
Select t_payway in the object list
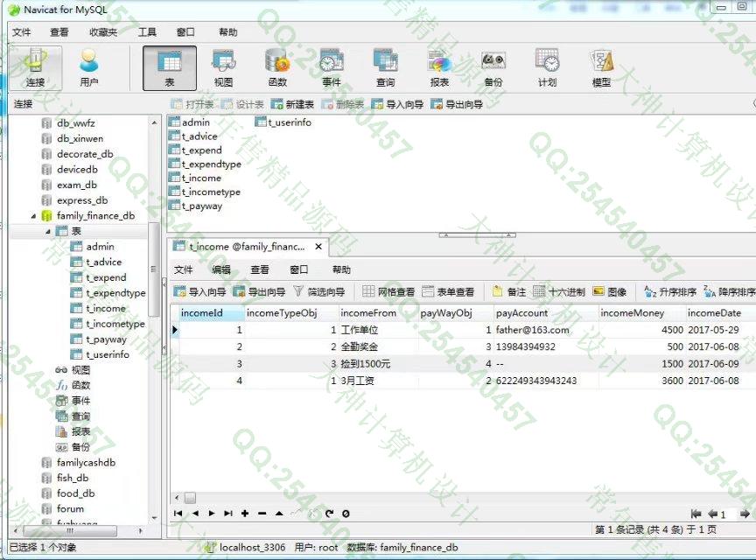(x=196, y=206)
